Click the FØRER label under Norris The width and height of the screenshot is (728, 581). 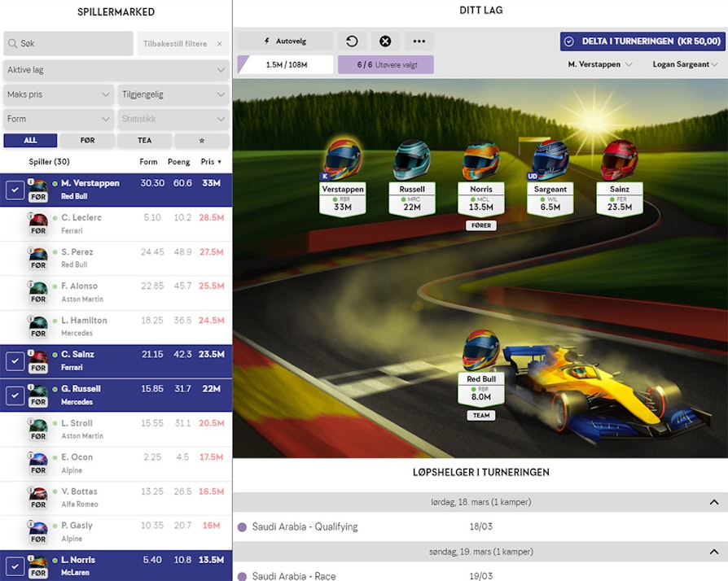point(481,225)
